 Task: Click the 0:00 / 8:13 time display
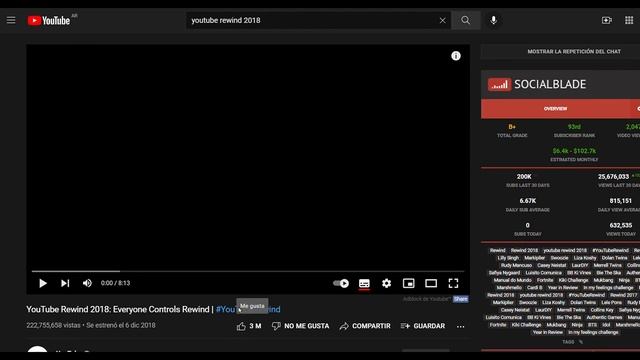(116, 283)
